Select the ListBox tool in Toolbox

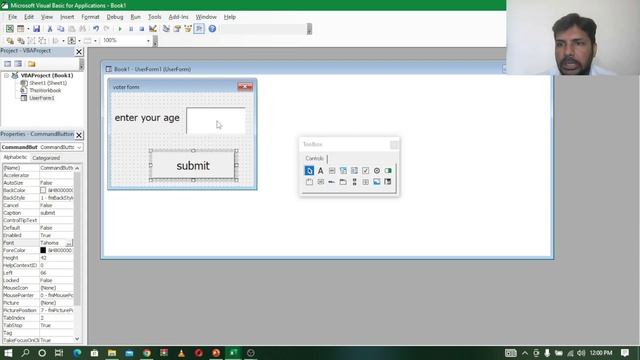pyautogui.click(x=354, y=171)
